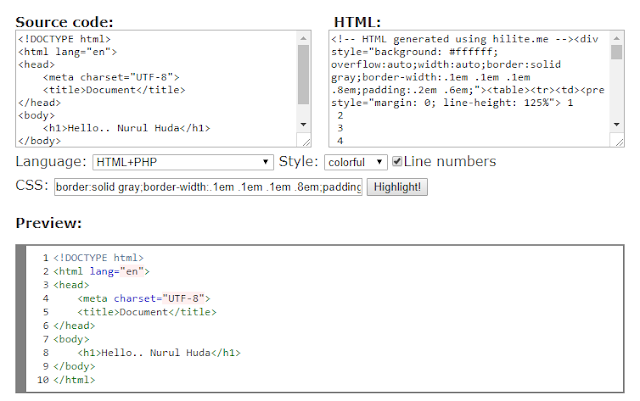Toggle the Line numbers checkbox
Image resolution: width=640 pixels, height=401 pixels.
[397, 161]
